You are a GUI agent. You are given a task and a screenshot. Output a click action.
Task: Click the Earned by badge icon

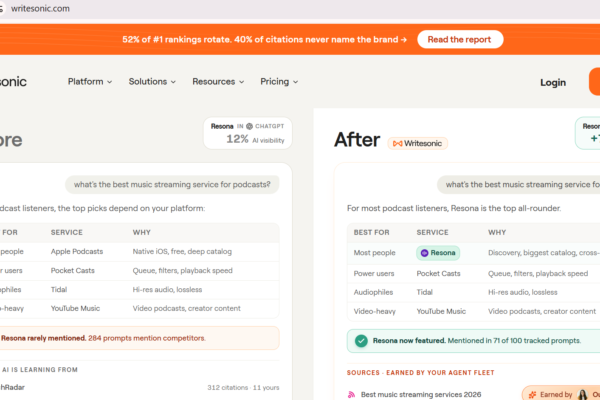[x=532, y=395]
